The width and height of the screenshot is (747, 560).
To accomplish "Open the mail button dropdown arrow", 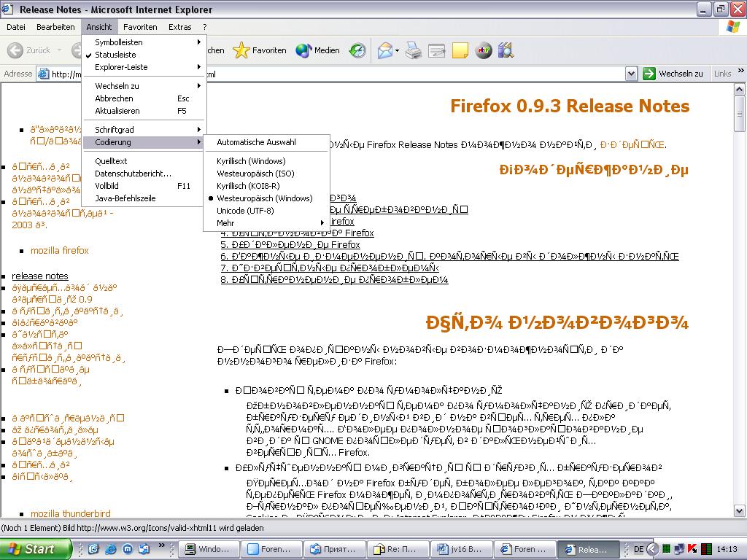I will 397,50.
